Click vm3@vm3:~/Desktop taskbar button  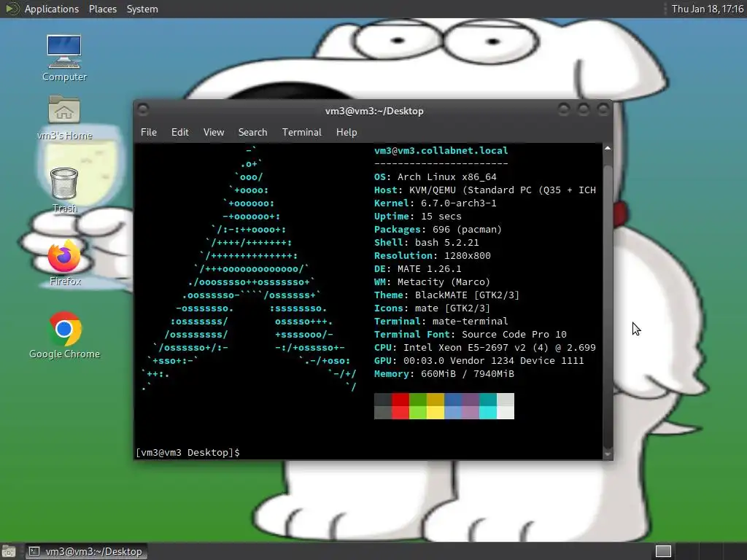point(87,551)
